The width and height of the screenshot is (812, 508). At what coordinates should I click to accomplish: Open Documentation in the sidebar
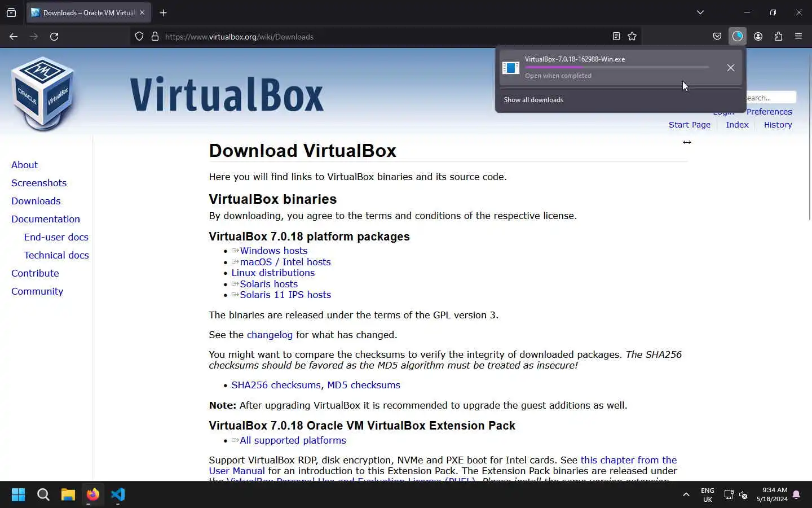pos(46,219)
